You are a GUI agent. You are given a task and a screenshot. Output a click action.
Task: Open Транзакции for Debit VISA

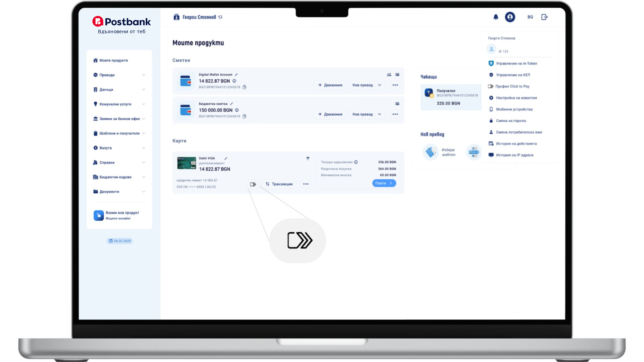(279, 184)
